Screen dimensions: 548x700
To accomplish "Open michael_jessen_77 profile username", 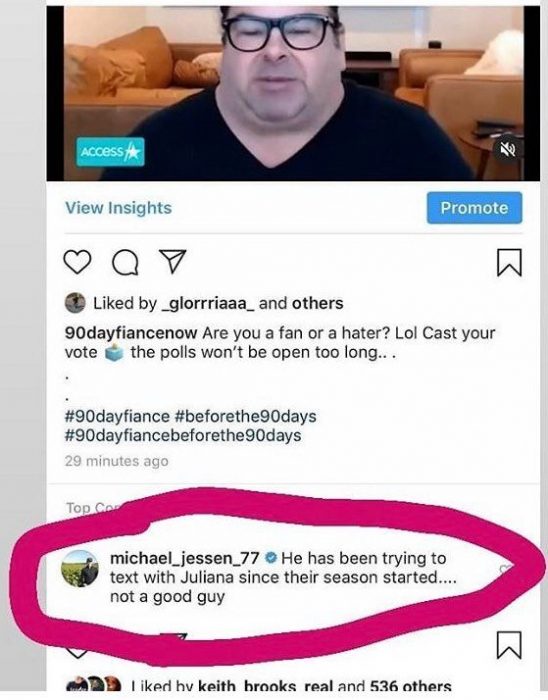I will [x=184, y=558].
